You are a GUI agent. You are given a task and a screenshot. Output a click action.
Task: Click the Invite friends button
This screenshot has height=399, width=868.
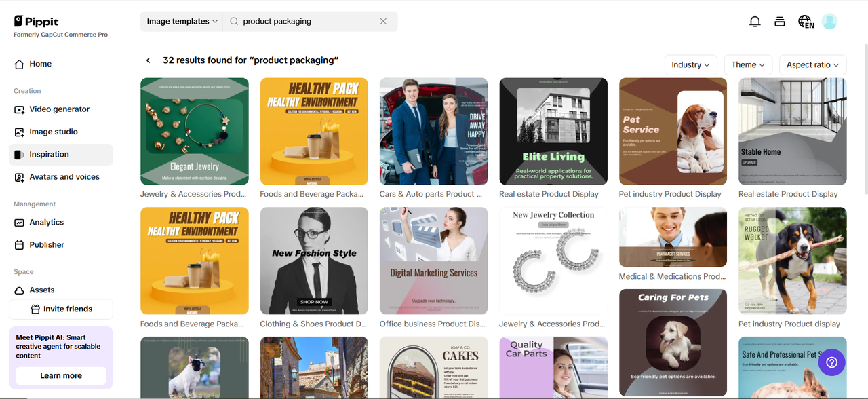coord(61,309)
